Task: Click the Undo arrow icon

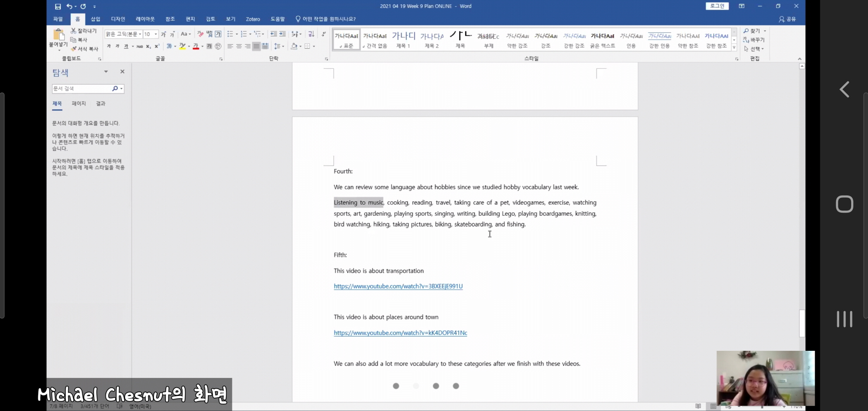Action: pos(69,6)
